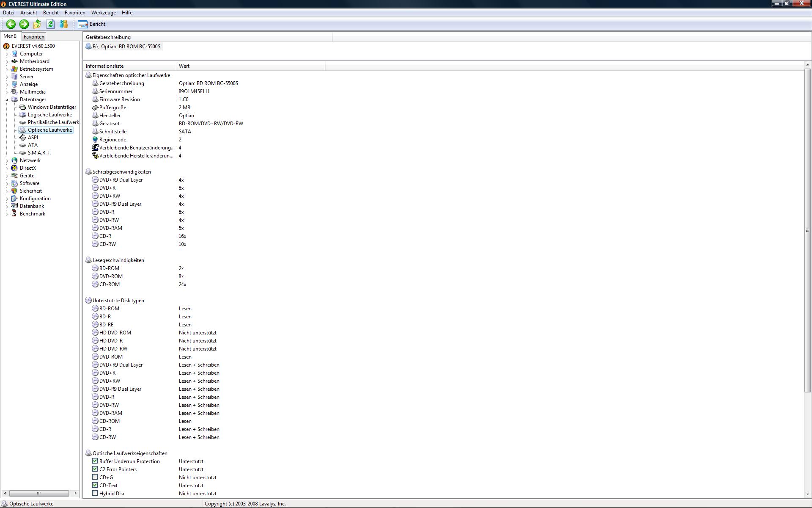
Task: Click the green Forward arrow toolbar button
Action: 24,24
